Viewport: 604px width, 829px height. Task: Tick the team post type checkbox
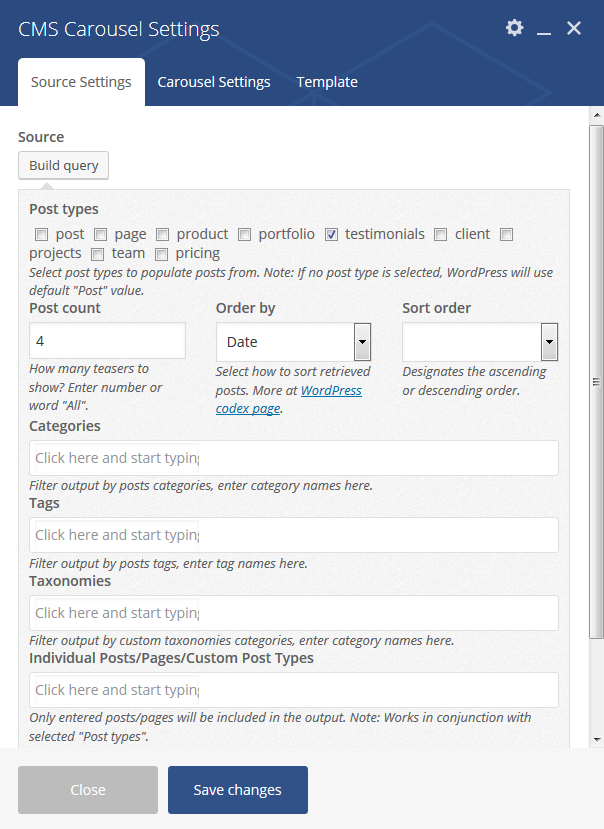[97, 255]
